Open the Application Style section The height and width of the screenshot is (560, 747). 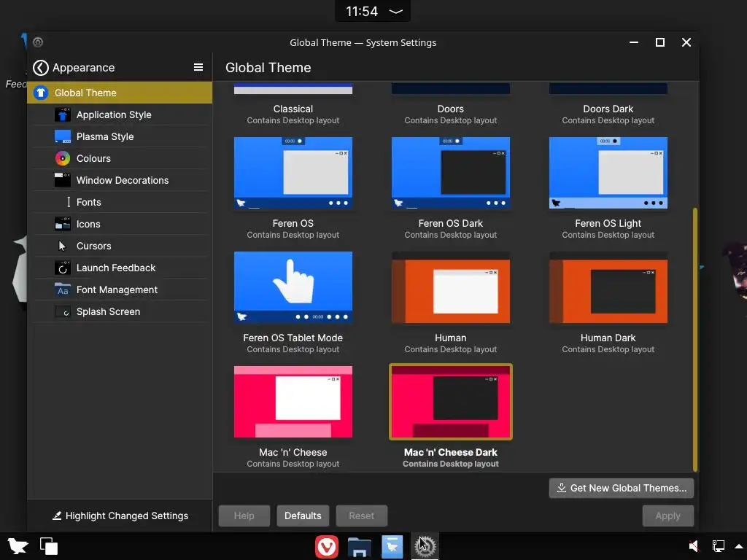pos(120,114)
